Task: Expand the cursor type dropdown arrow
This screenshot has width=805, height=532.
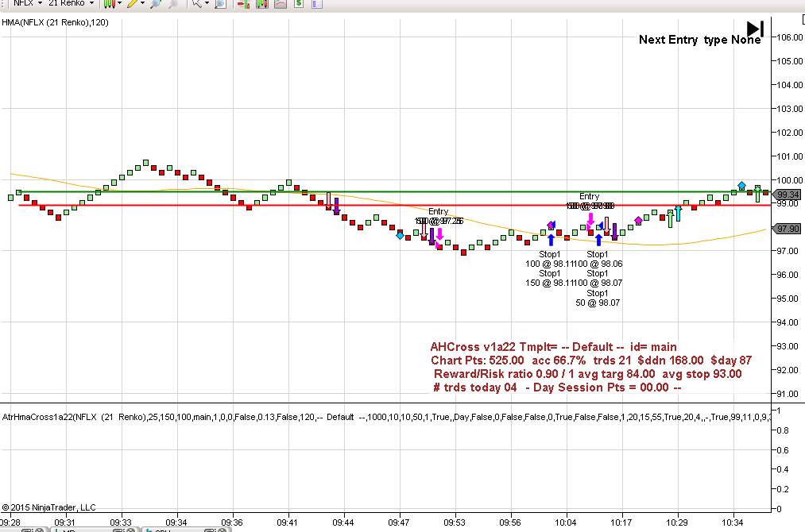Action: [207, 3]
